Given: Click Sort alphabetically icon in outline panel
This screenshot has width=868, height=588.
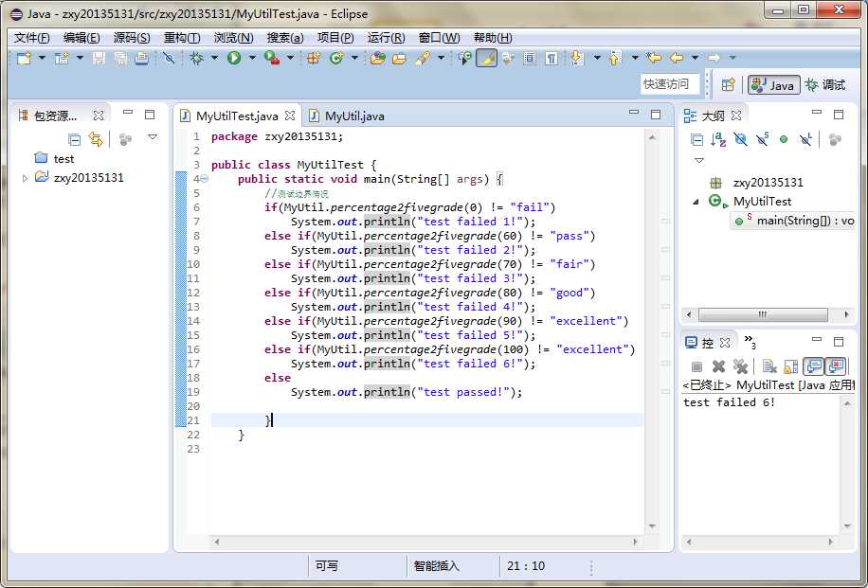Looking at the screenshot, I should click(x=718, y=139).
